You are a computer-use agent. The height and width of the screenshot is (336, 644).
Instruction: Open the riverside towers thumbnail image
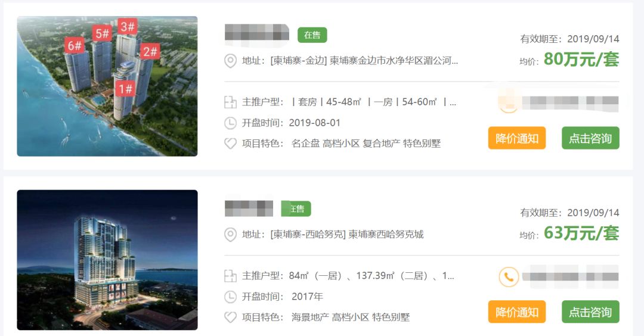(x=107, y=86)
